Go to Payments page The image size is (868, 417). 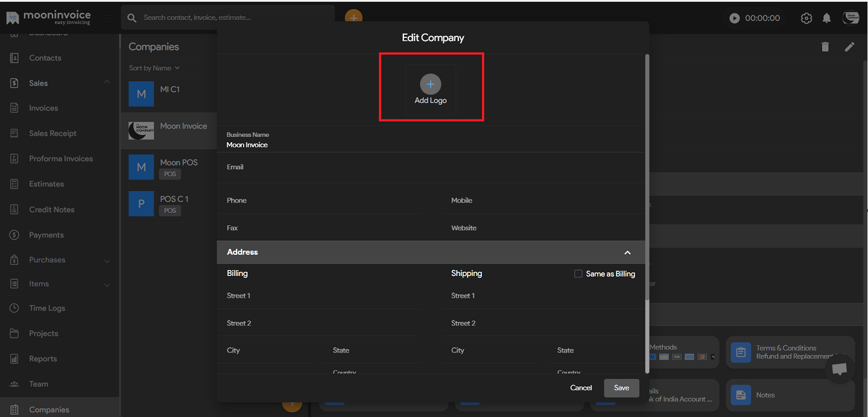click(46, 235)
